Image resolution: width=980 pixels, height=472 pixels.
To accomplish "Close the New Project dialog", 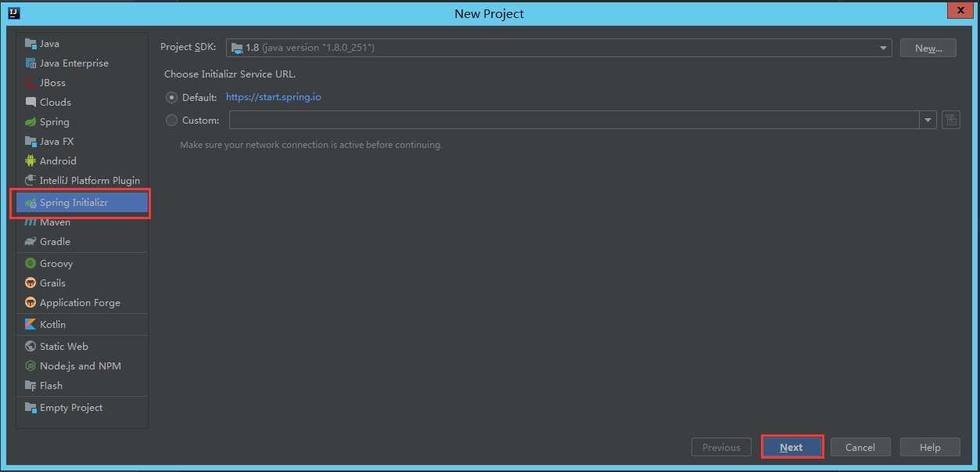I will click(x=959, y=9).
